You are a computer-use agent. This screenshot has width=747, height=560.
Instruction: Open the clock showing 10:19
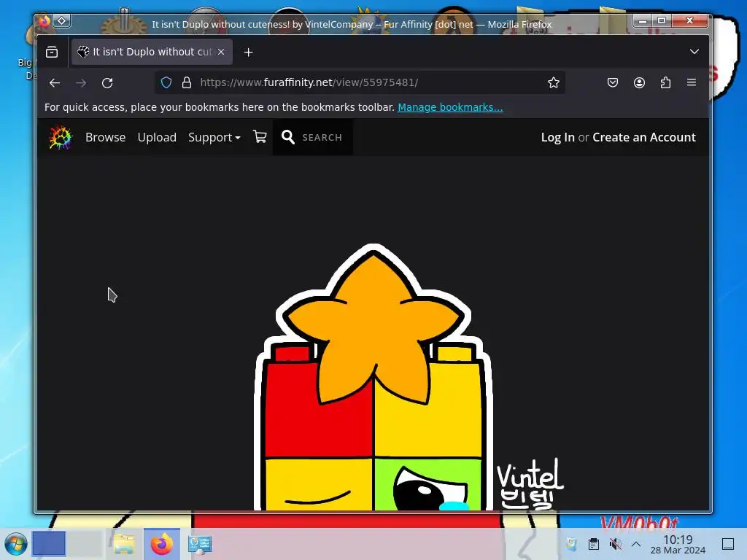tap(678, 544)
